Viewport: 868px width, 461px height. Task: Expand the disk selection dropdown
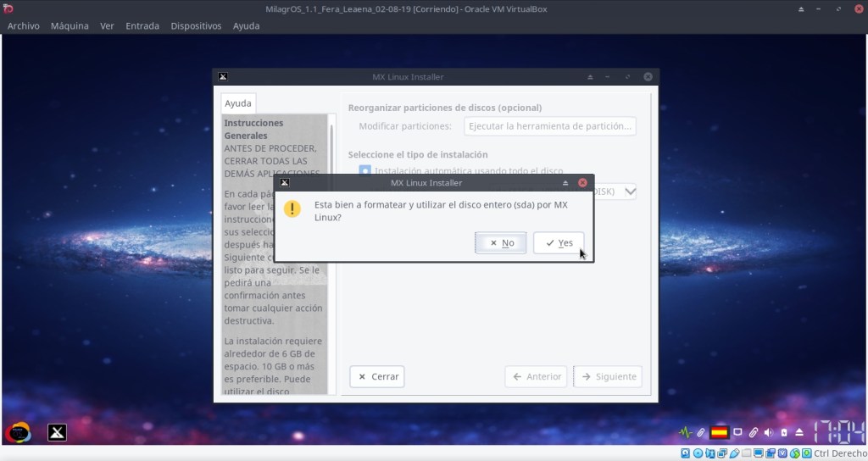629,192
